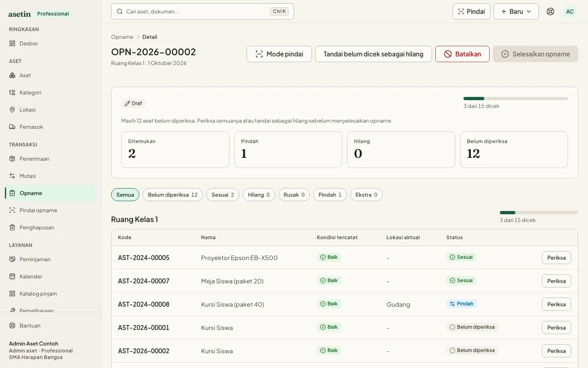Click Periksa for Meja Siswa (paket 20)
588x368 pixels.
(x=556, y=281)
